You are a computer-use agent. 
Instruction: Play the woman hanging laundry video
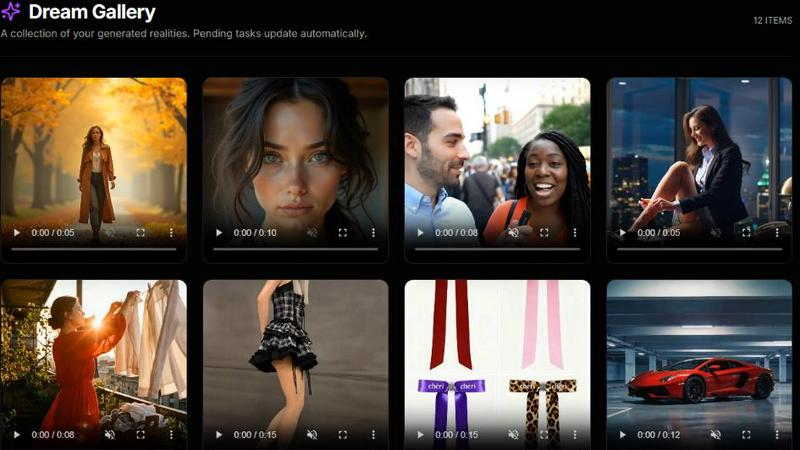pos(17,435)
